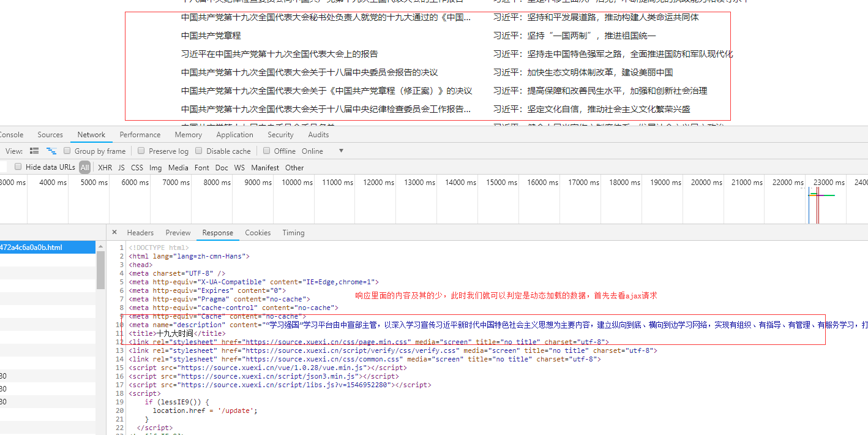
Task: Click the meta charset="UTF-8" line
Action: tap(177, 273)
